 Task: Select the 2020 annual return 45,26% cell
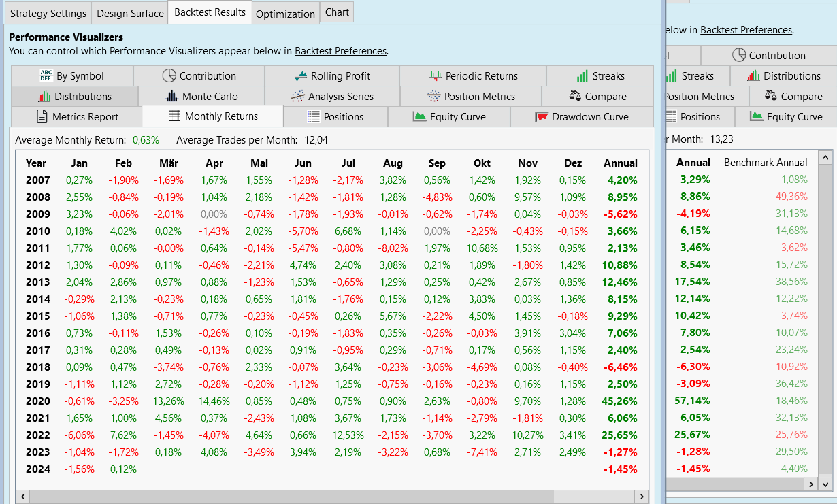point(619,401)
